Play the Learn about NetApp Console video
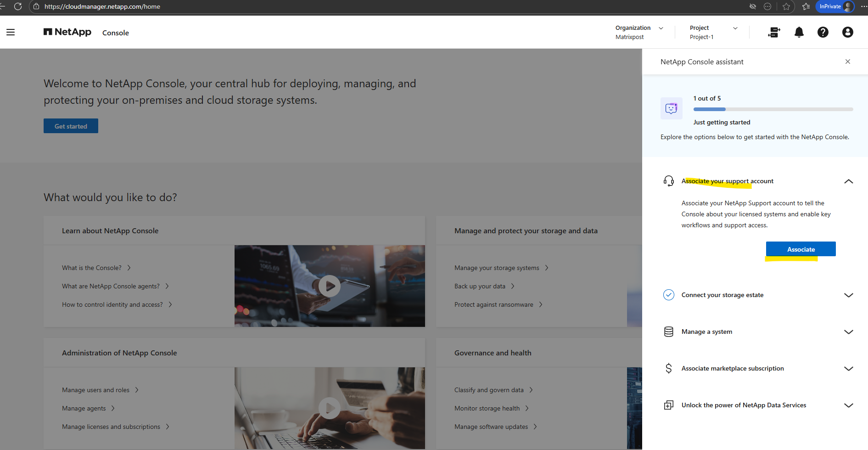 [x=330, y=286]
